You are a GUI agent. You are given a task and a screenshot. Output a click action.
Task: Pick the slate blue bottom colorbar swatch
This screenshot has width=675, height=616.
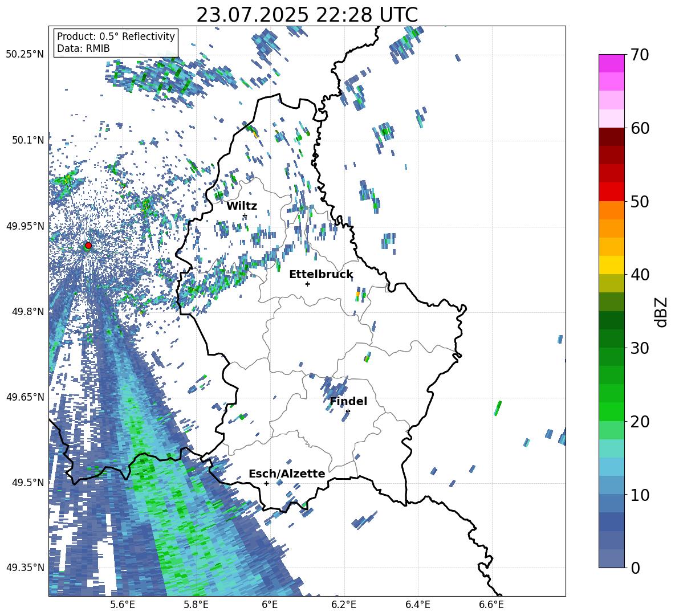[612, 558]
